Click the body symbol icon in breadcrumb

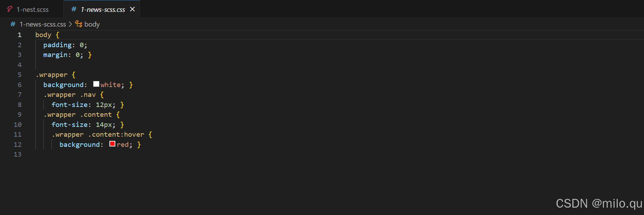tap(79, 24)
